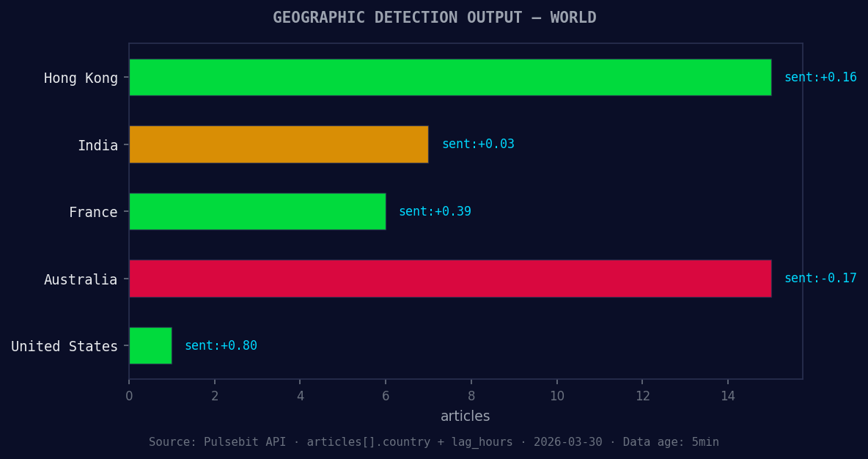Image resolution: width=868 pixels, height=459 pixels.
Task: Click the 0 tick on the x-axis
Action: 129,395
